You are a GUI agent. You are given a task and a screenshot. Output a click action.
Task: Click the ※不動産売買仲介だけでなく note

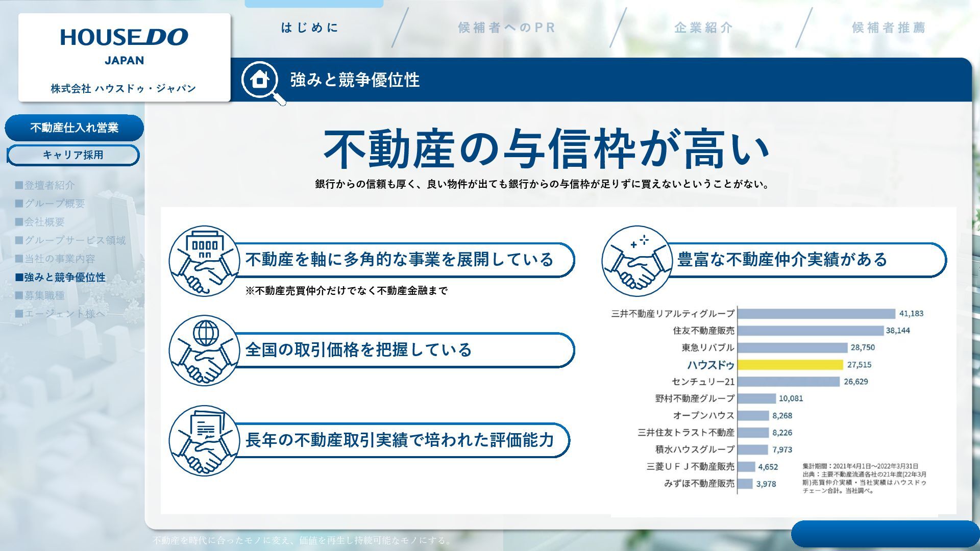coord(347,291)
